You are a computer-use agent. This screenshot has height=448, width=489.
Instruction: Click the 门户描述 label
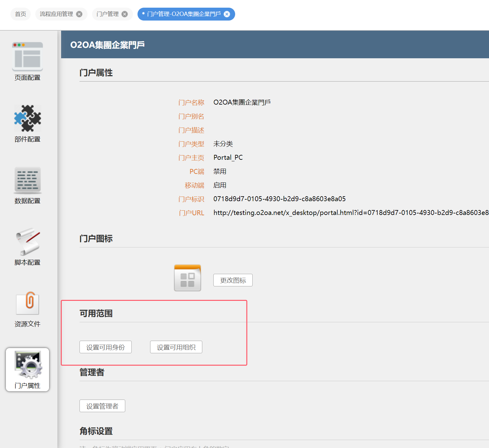click(x=191, y=130)
